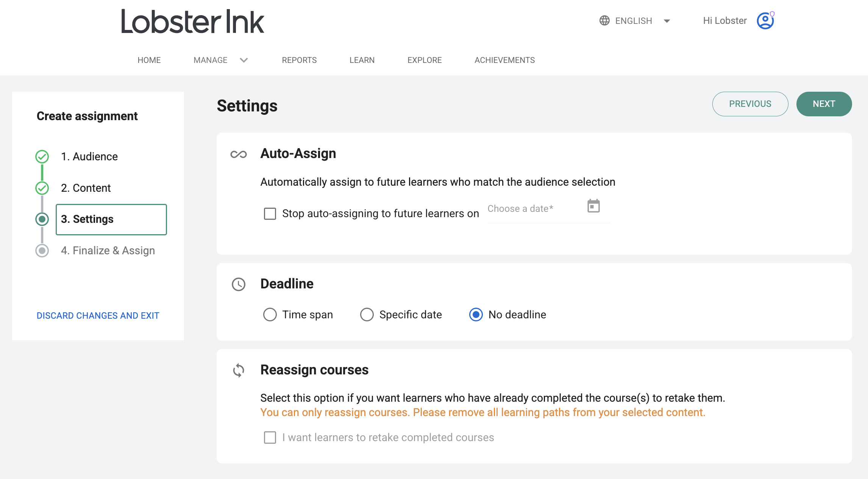Click the Reassign courses refresh icon
Image resolution: width=868 pixels, height=479 pixels.
click(239, 370)
